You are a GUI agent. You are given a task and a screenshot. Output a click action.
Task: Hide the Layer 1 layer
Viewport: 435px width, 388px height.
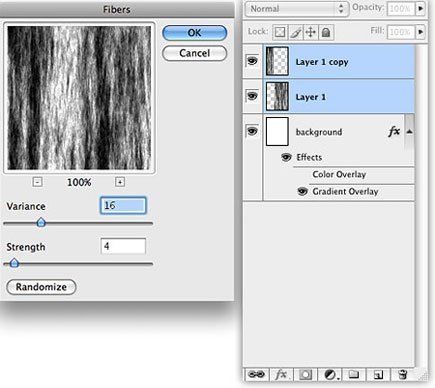pos(252,96)
